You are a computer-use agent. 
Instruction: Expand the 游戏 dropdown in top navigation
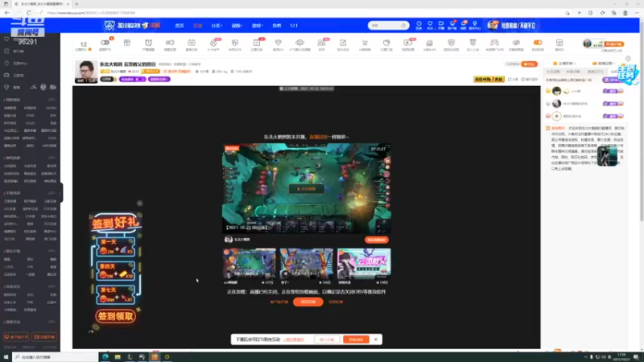[x=257, y=26]
